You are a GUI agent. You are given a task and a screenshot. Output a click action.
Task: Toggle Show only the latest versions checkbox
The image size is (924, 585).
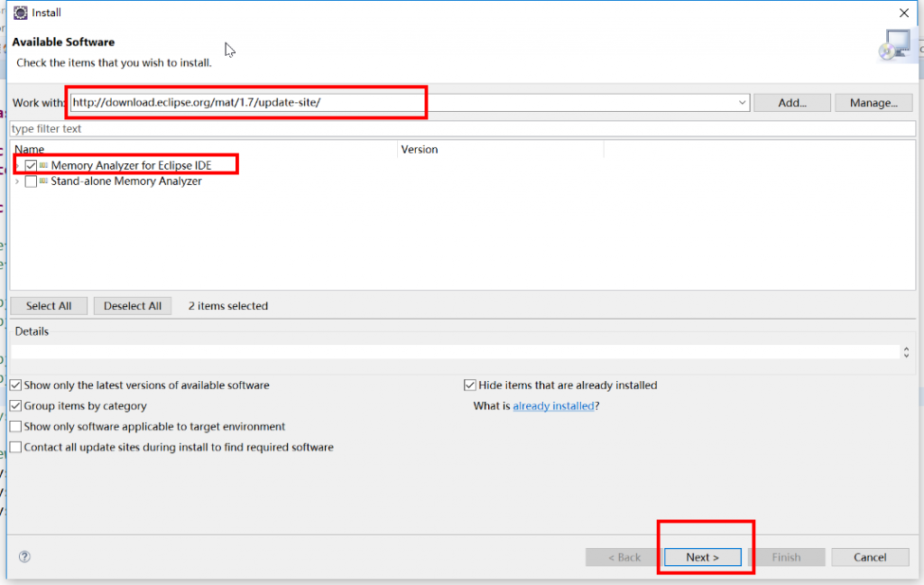[16, 385]
